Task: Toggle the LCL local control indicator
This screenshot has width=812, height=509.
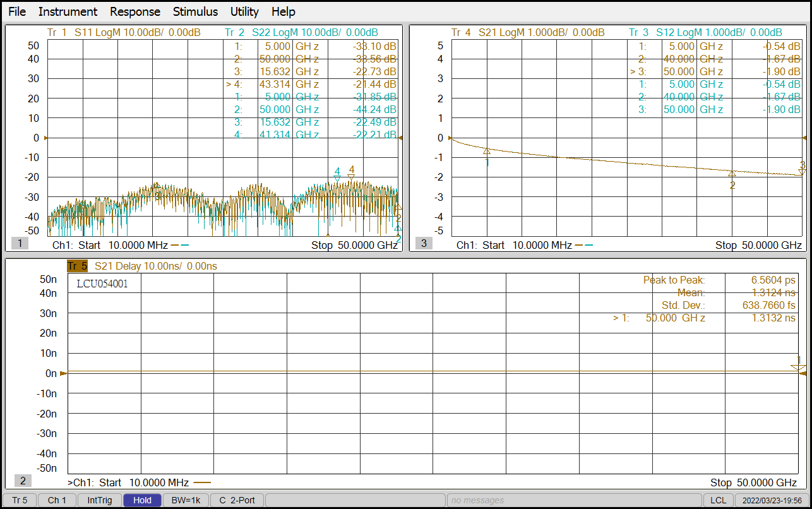Action: [x=718, y=500]
